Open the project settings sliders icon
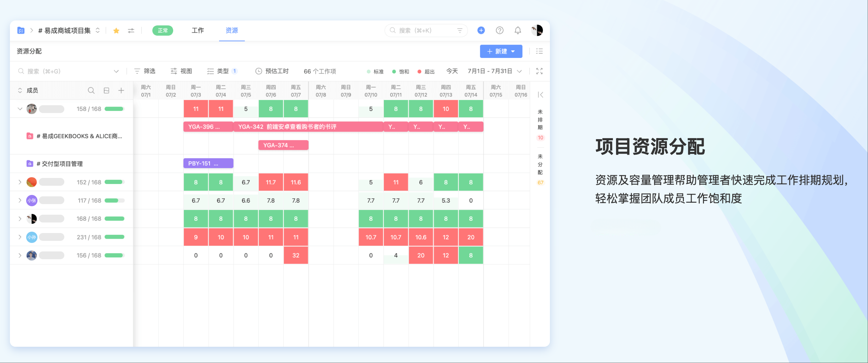Image resolution: width=868 pixels, height=363 pixels. pos(131,31)
